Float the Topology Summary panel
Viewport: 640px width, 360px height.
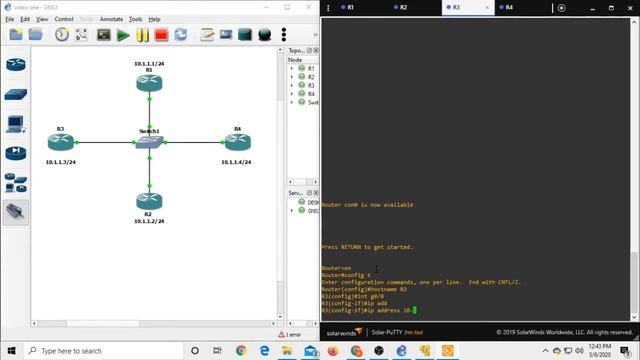[x=309, y=50]
